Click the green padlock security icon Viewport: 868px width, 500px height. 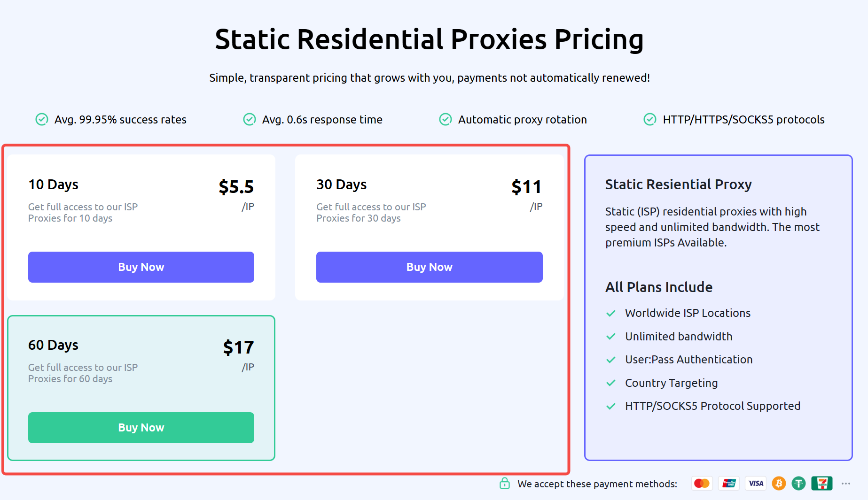(505, 483)
